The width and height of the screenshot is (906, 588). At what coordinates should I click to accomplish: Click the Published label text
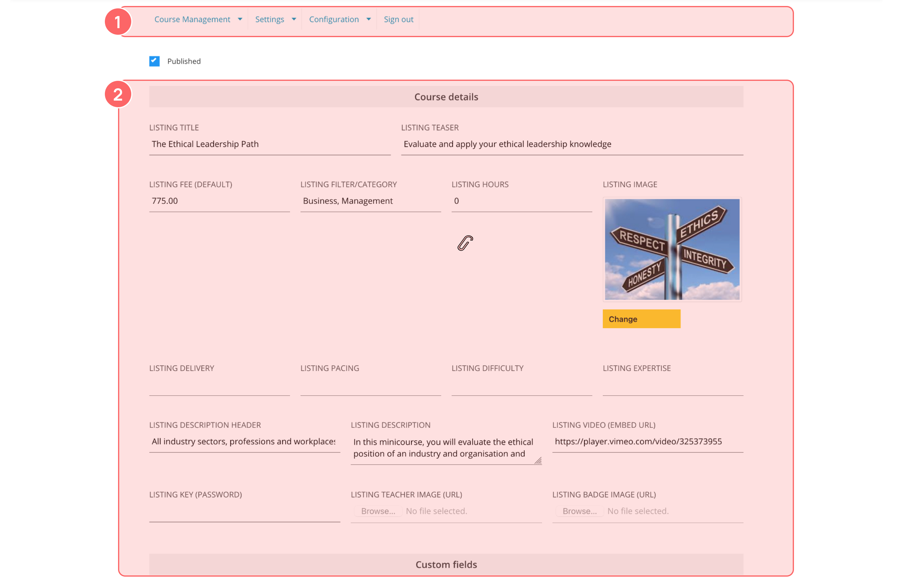184,61
